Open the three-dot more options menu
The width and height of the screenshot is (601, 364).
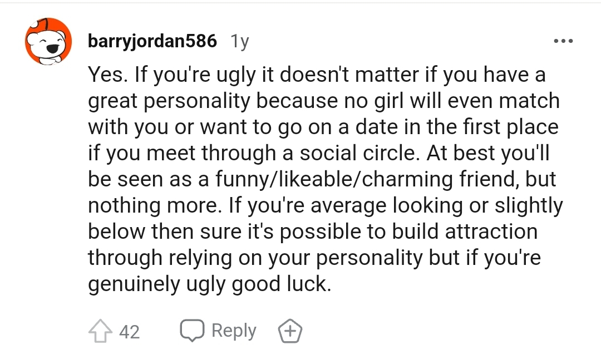pyautogui.click(x=563, y=42)
